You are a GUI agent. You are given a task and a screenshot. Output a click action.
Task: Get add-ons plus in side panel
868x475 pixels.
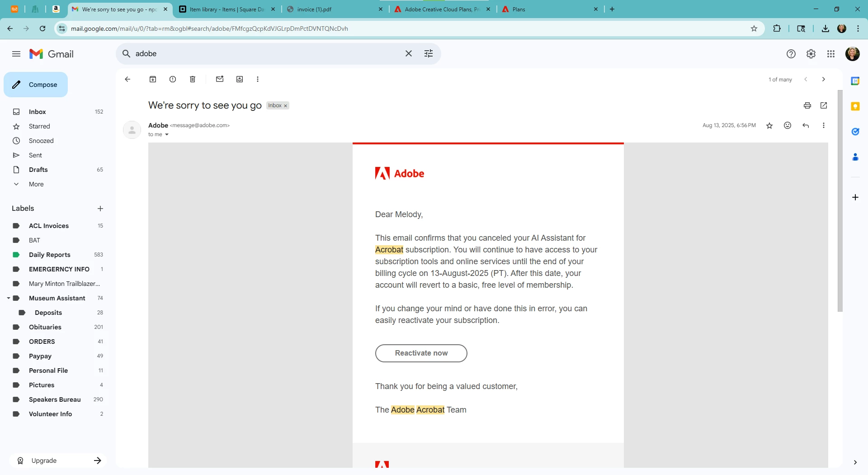pyautogui.click(x=855, y=197)
